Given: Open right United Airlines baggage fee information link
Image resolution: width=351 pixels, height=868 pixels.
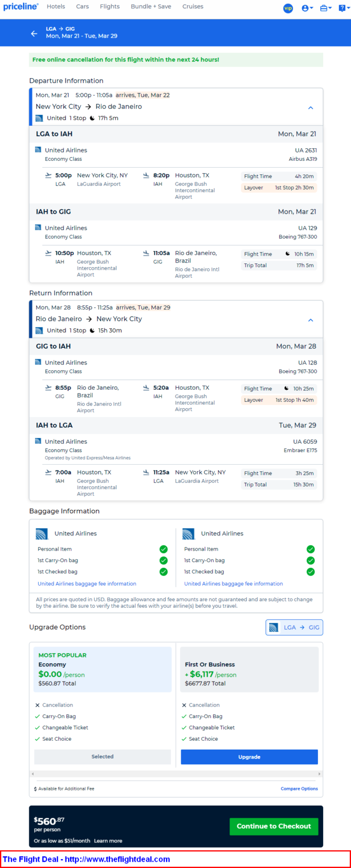Looking at the screenshot, I should (x=234, y=584).
